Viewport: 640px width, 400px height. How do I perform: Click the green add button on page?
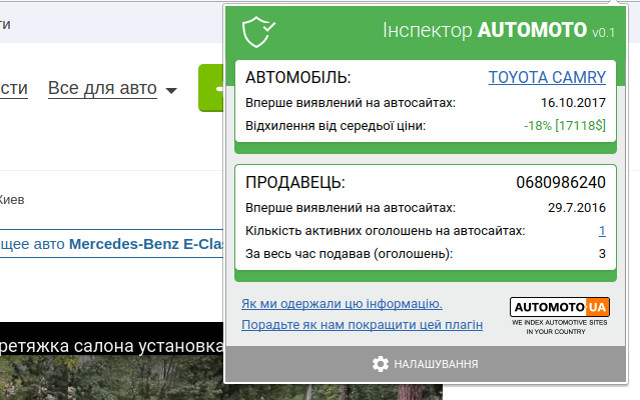point(211,88)
